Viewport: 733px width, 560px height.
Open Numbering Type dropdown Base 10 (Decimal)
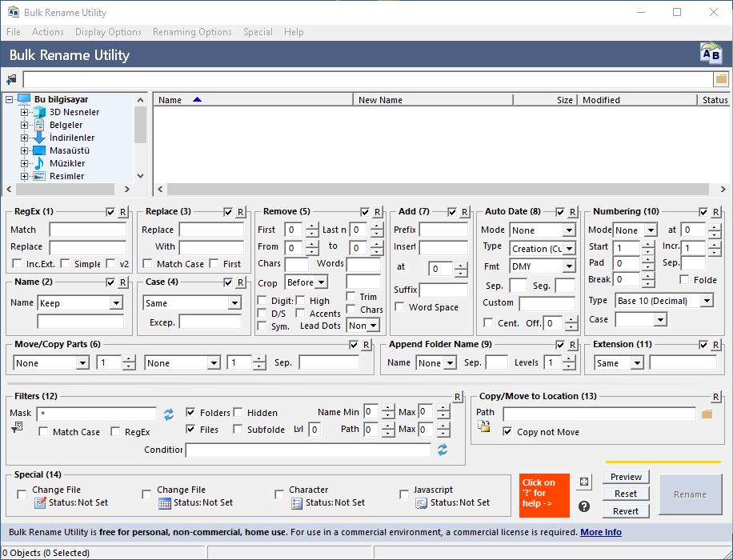click(664, 301)
